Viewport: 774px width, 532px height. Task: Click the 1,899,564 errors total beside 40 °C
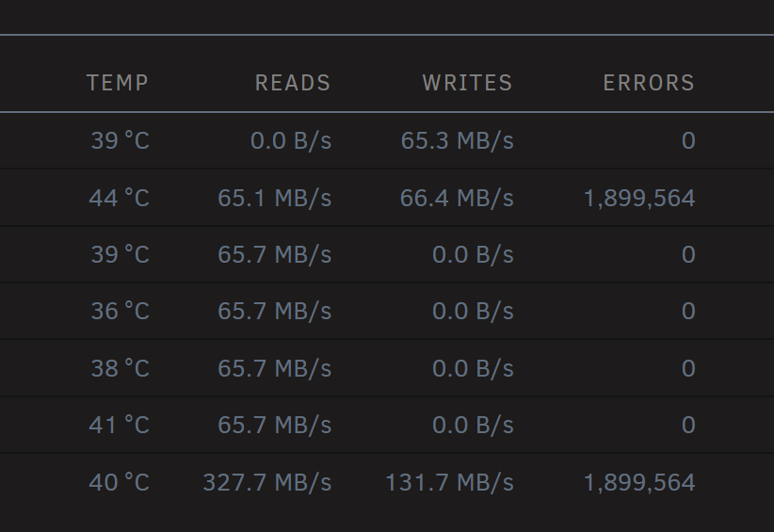(639, 483)
